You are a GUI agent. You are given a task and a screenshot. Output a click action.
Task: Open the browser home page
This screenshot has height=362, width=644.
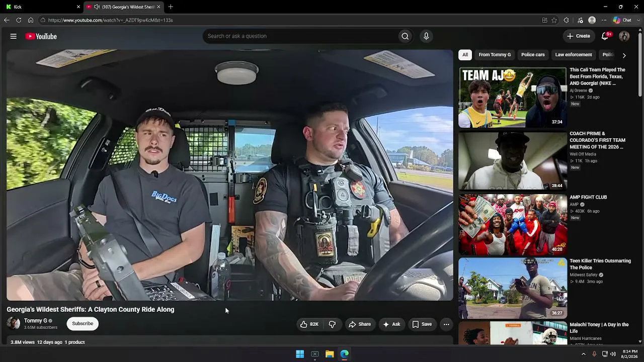click(x=31, y=20)
